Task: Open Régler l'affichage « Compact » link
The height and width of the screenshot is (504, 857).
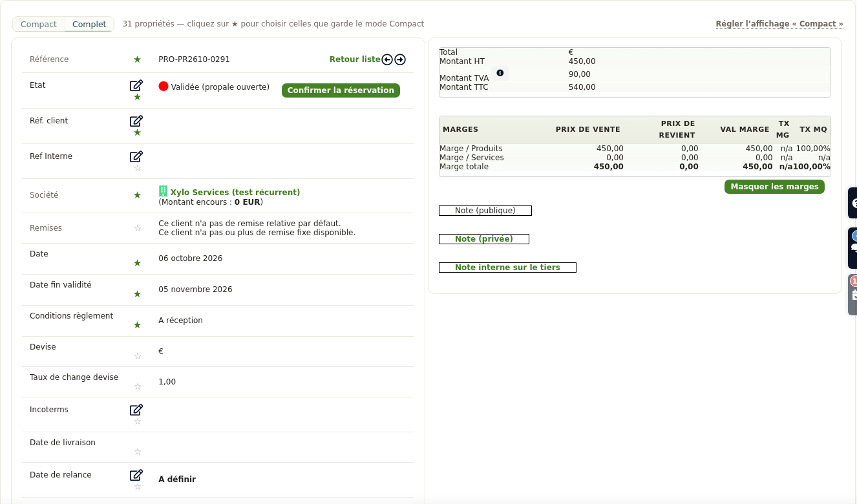Action: 779,24
